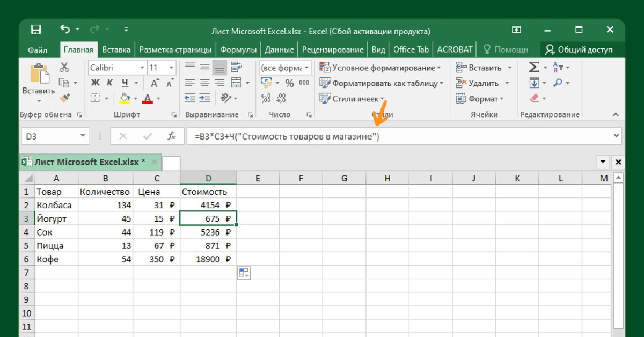Image resolution: width=644 pixels, height=337 pixels.
Task: Click the Save floppy disk icon
Action: pyautogui.click(x=36, y=30)
